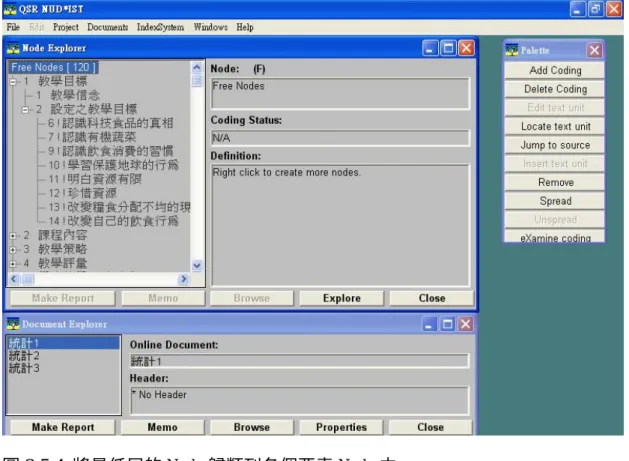Viewport: 629px width, 461px height.
Task: Click the QSR NUD*IST title bar icon
Action: click(10, 9)
